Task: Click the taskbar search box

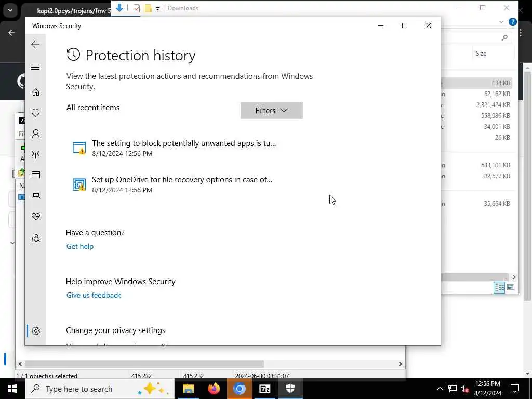Action: (x=99, y=389)
